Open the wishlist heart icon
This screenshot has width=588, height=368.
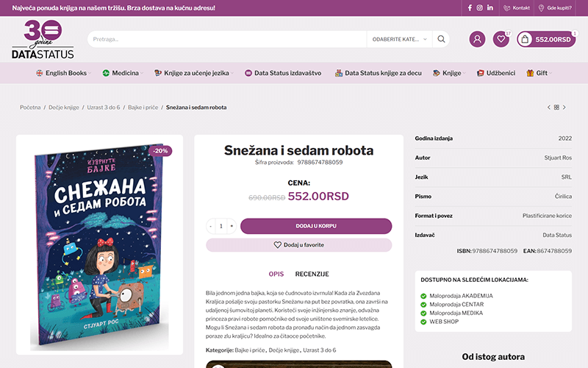[501, 39]
